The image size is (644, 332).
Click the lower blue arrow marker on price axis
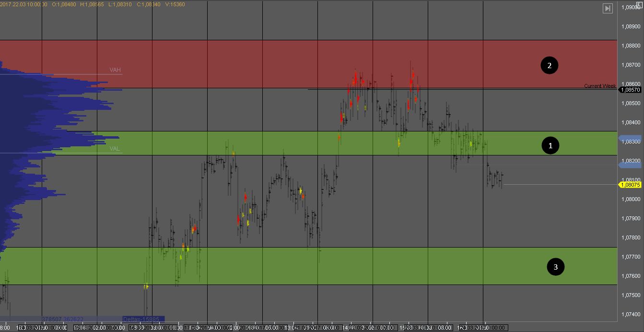[630, 165]
